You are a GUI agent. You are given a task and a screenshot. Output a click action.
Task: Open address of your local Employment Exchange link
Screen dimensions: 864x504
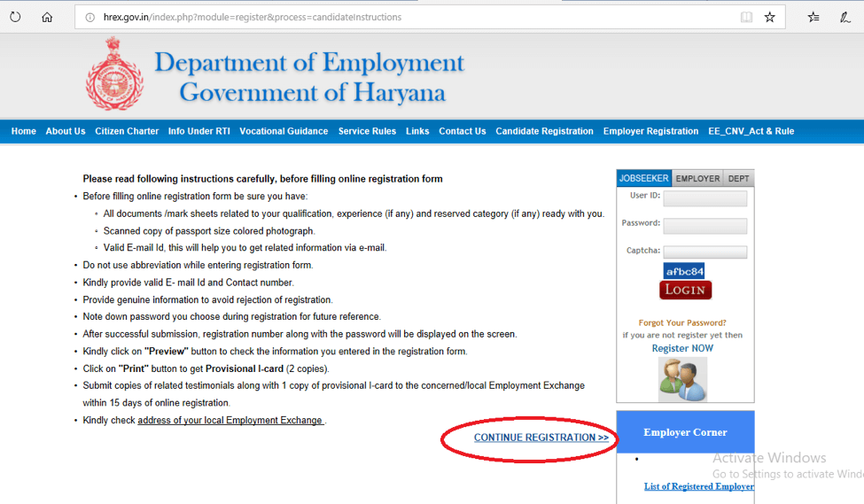[x=230, y=420]
